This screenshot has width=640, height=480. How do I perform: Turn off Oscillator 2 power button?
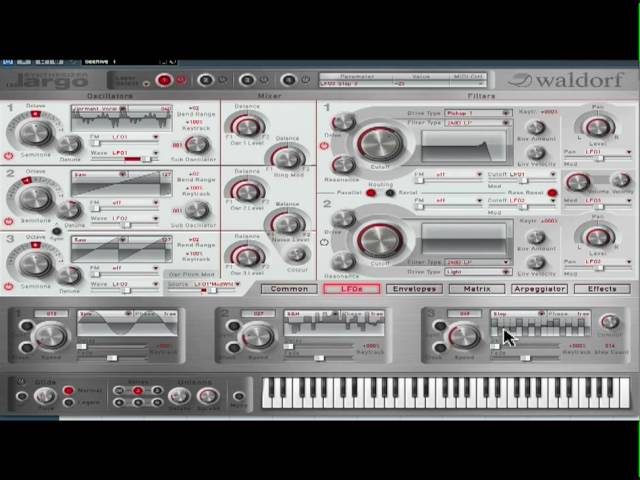tap(8, 221)
